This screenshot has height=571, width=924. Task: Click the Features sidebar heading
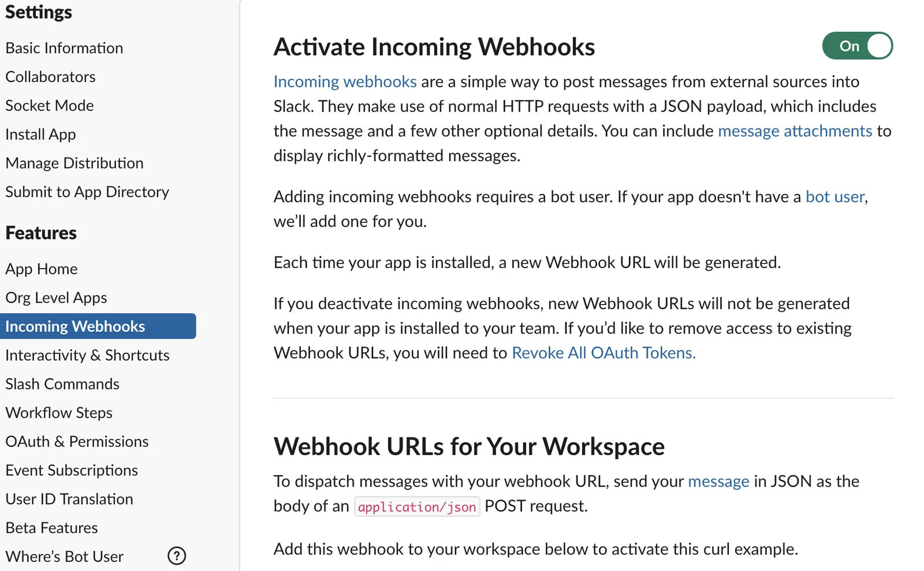coord(41,233)
